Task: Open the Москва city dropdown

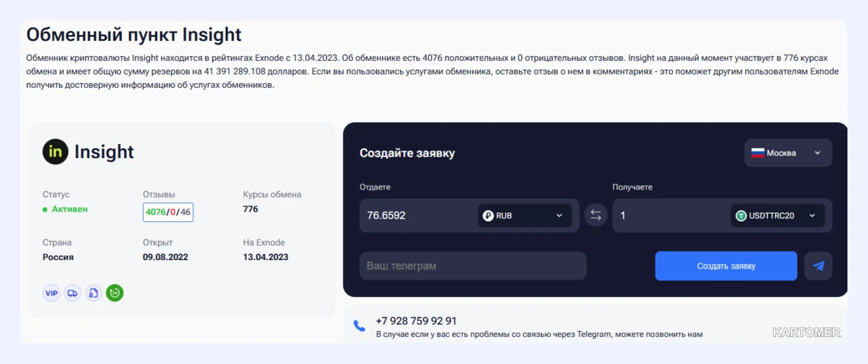Action: 788,153
